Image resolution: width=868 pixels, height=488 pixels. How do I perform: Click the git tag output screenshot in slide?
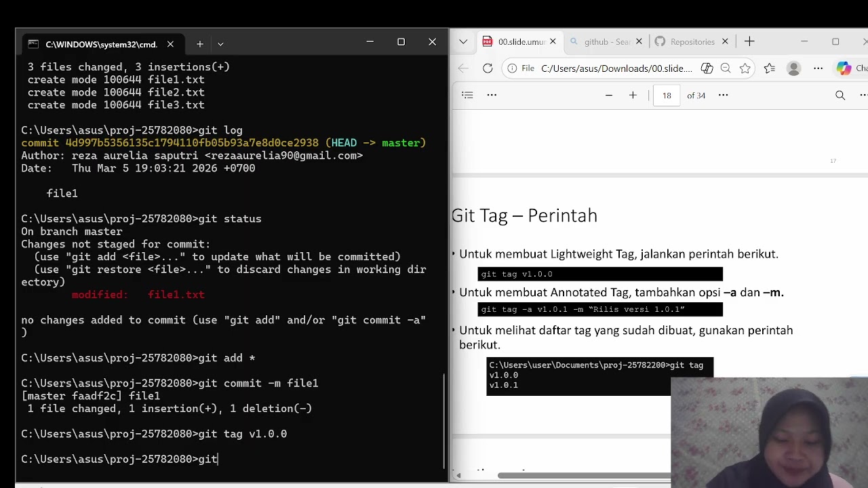(599, 376)
